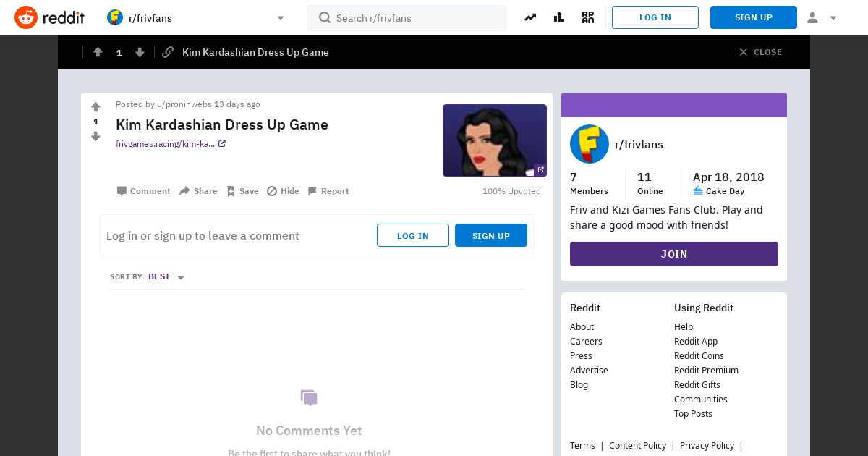Upvote the post in the black header
The height and width of the screenshot is (456, 868).
[98, 52]
